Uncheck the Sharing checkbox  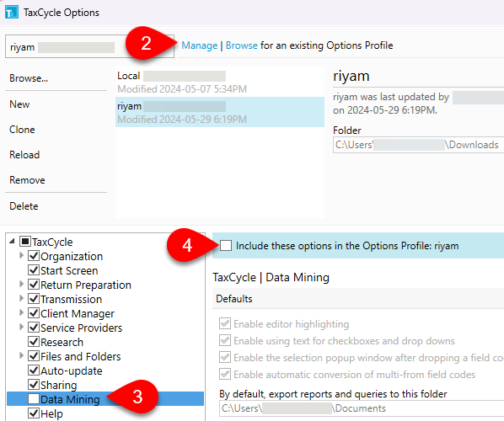(x=34, y=385)
